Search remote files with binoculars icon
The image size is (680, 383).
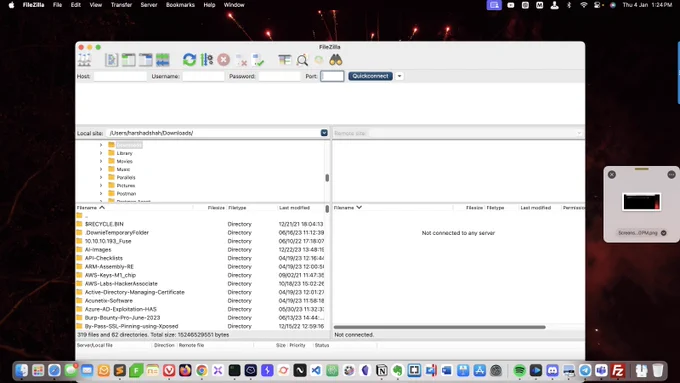(336, 60)
